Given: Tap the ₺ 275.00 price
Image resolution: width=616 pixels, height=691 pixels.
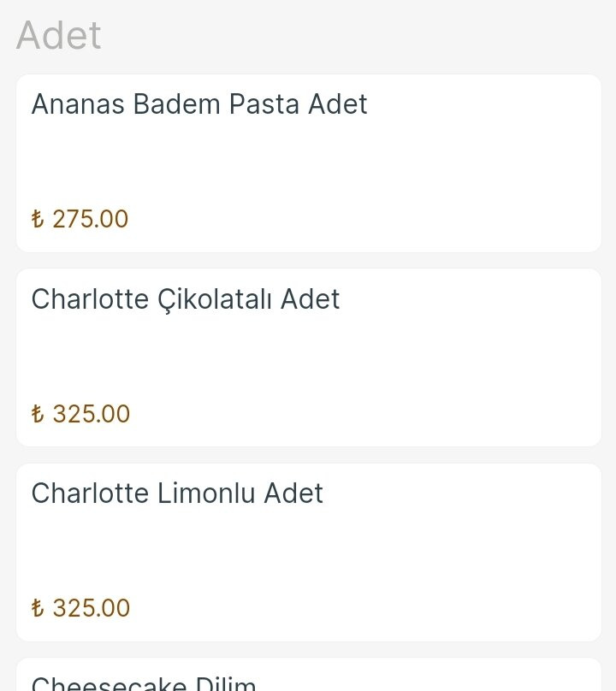Looking at the screenshot, I should [80, 219].
